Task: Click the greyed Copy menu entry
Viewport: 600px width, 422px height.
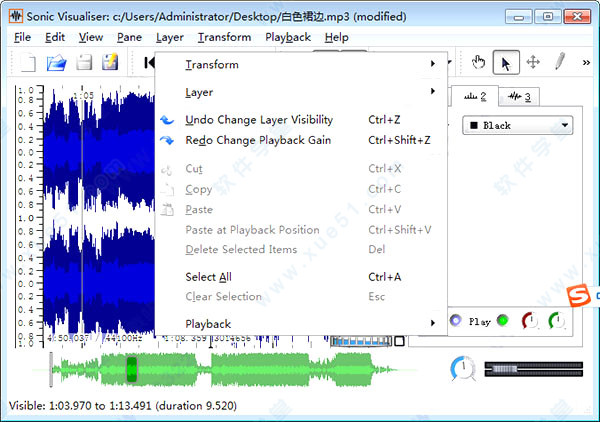Action: coord(301,189)
